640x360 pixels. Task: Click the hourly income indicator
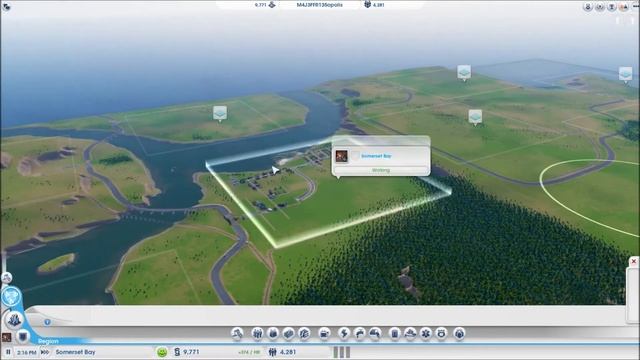click(x=249, y=352)
